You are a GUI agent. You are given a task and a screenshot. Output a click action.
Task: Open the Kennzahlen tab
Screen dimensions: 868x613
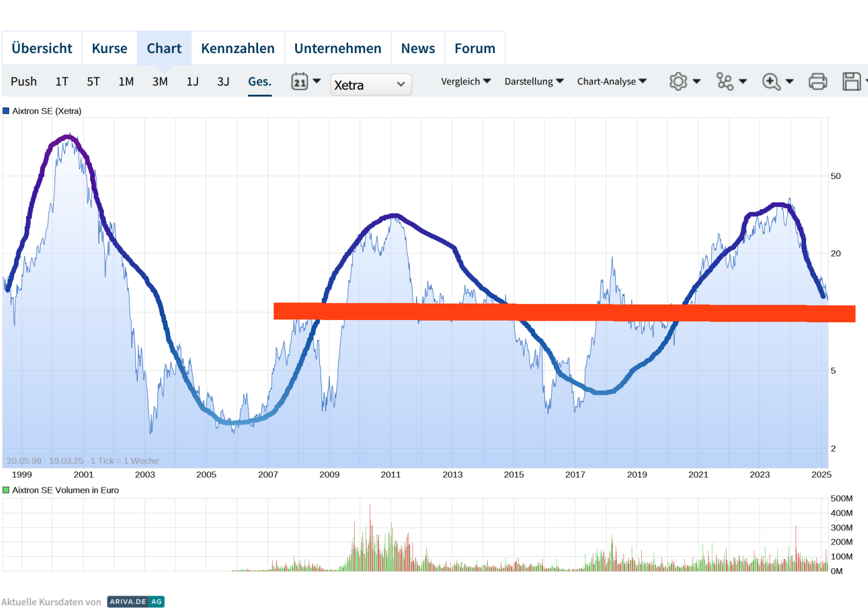[x=238, y=48]
